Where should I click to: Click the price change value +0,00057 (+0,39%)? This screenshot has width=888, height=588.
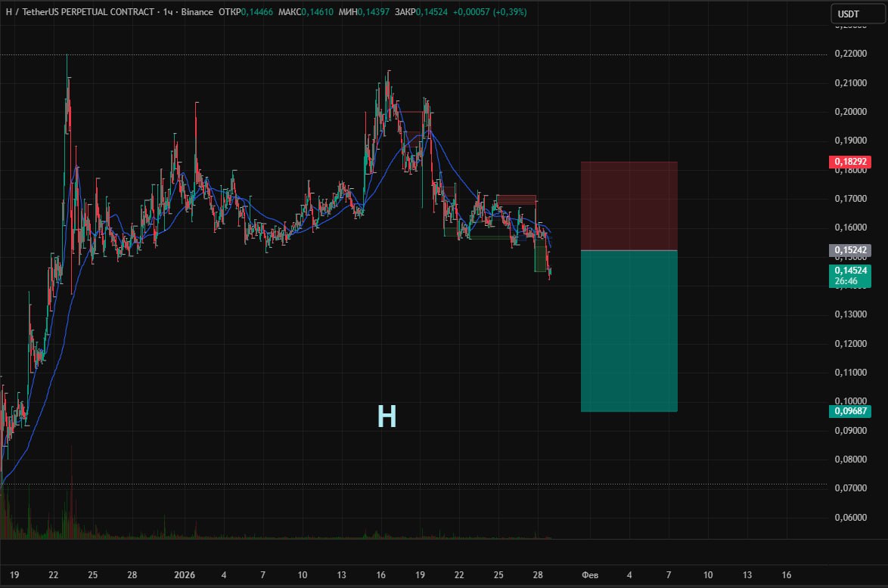click(x=489, y=13)
